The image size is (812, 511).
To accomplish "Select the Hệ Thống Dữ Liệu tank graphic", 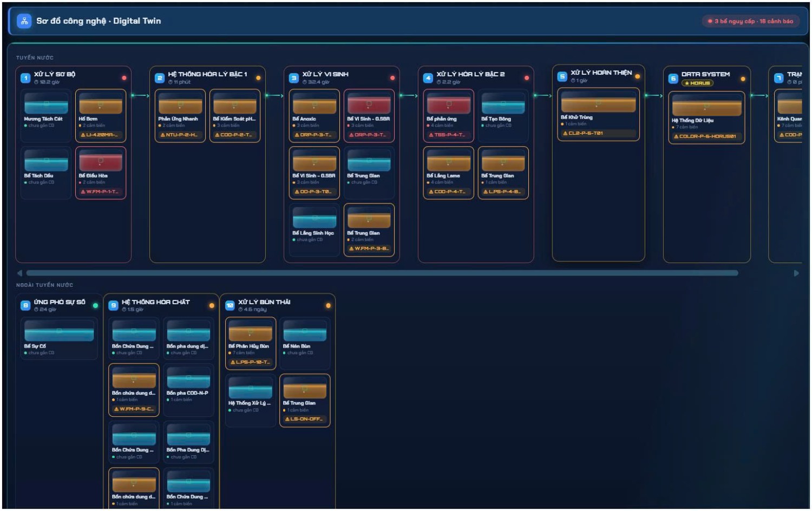I will tap(706, 105).
